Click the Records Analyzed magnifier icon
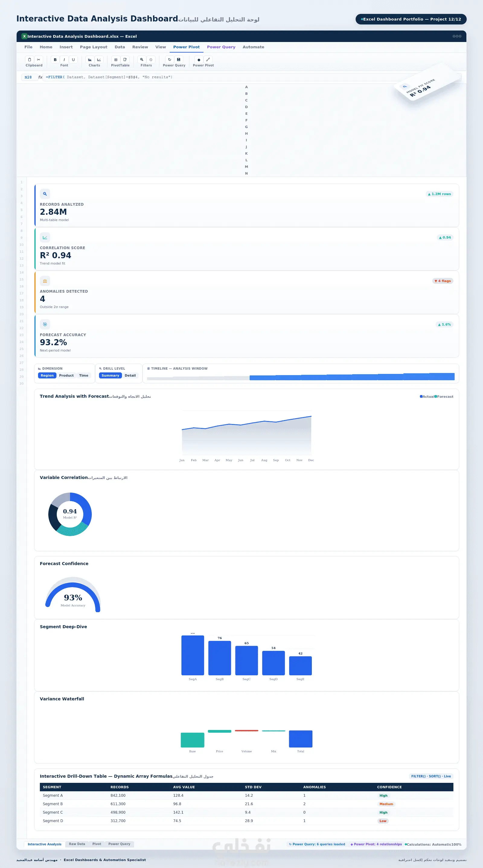Viewport: 483px width, 868px height. click(x=45, y=194)
